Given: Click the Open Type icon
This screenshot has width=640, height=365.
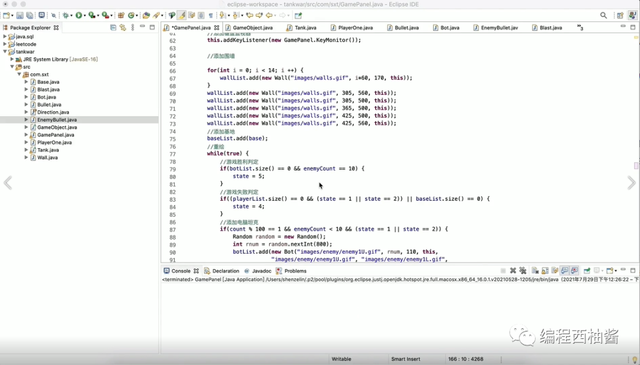Looking at the screenshot, I should click(x=146, y=16).
